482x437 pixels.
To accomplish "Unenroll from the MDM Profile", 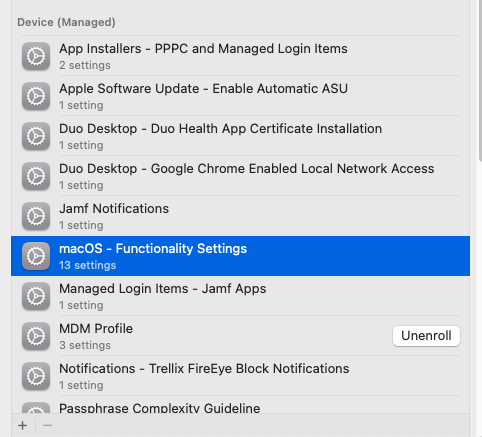I will point(426,336).
